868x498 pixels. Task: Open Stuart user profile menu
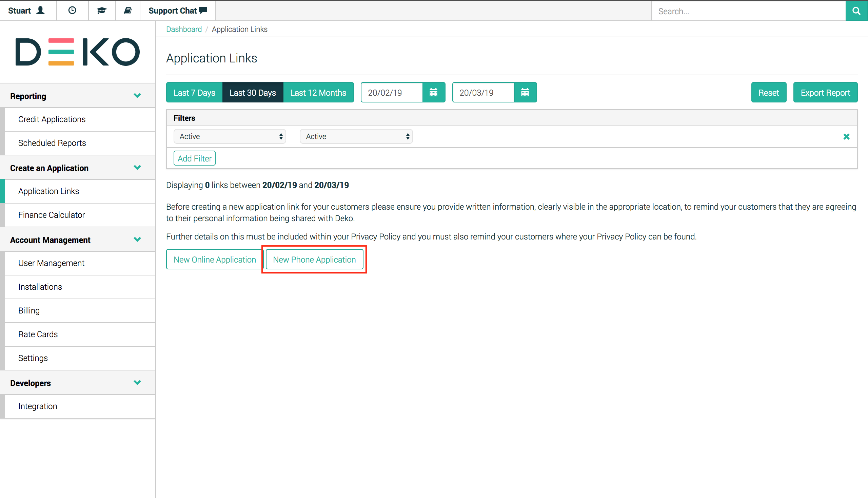point(27,11)
